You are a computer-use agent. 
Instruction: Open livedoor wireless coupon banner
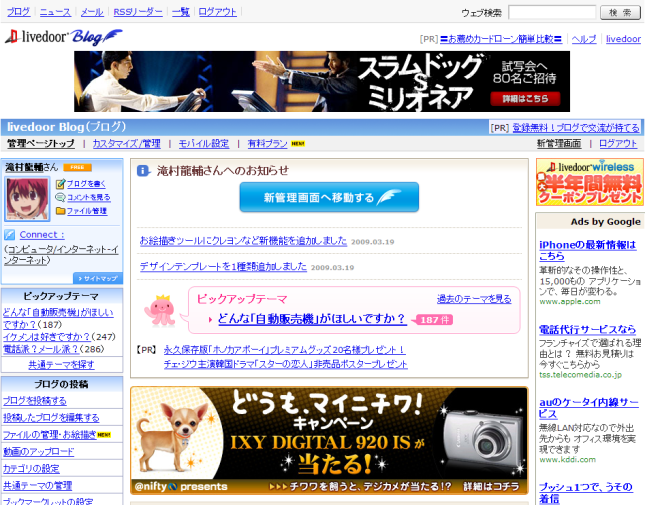tap(590, 182)
